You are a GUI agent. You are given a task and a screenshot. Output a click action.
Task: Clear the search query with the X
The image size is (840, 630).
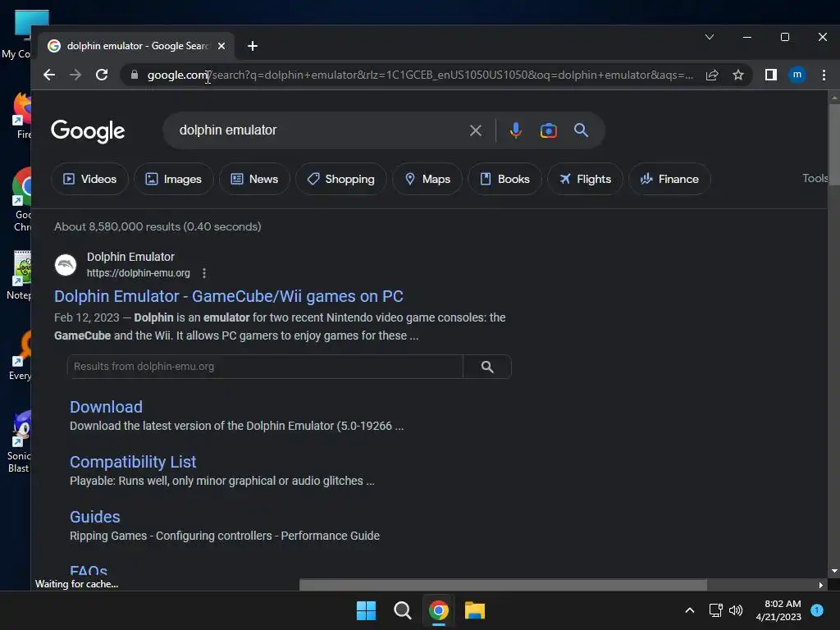(x=475, y=130)
